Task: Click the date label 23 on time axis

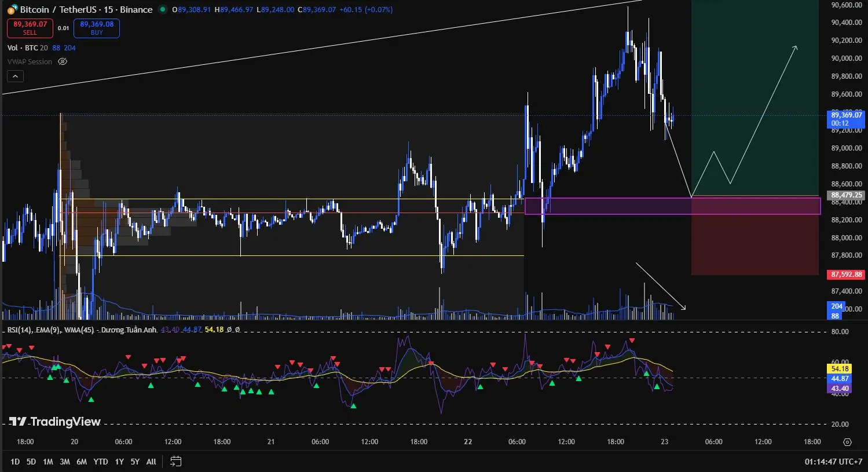Action: pos(664,442)
